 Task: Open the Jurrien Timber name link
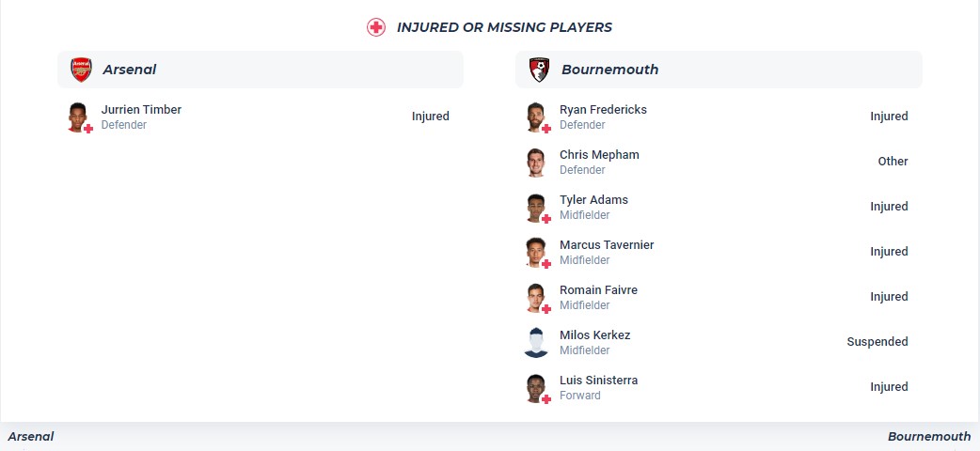pyautogui.click(x=141, y=110)
